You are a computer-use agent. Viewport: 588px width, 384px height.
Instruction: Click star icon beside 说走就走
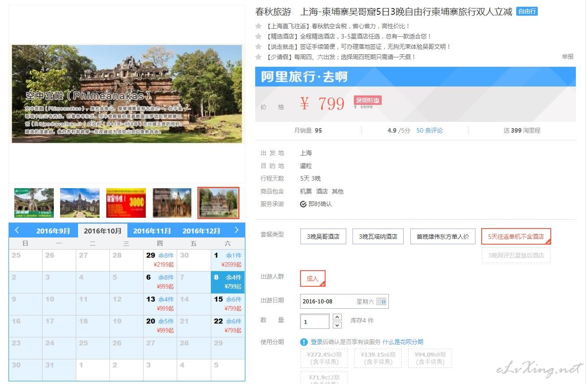(x=258, y=47)
